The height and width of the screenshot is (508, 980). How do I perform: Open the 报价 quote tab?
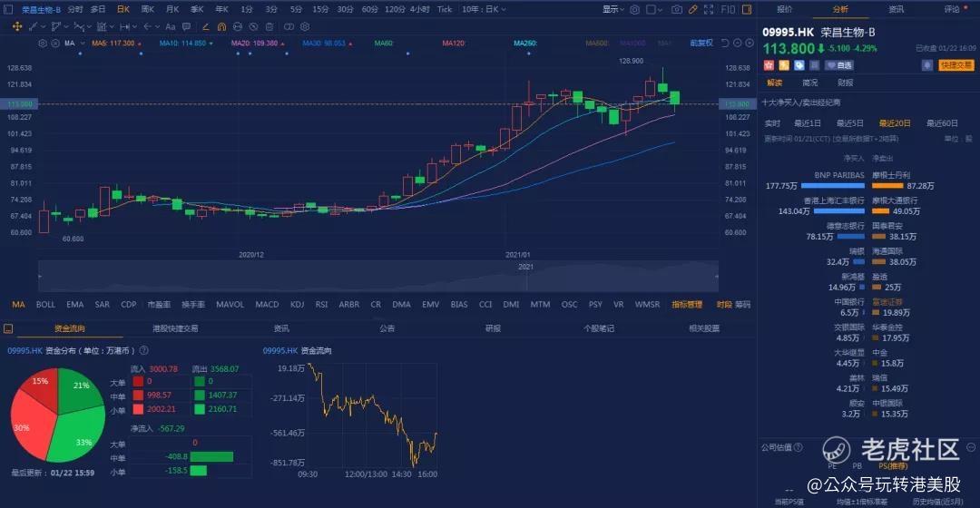pos(784,9)
